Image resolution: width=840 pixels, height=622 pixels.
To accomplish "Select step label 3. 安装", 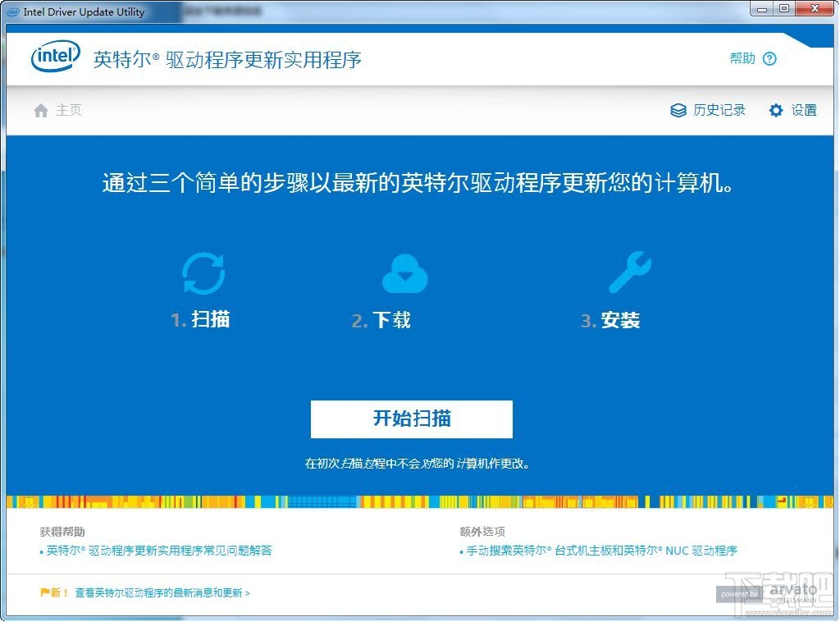I will point(610,320).
